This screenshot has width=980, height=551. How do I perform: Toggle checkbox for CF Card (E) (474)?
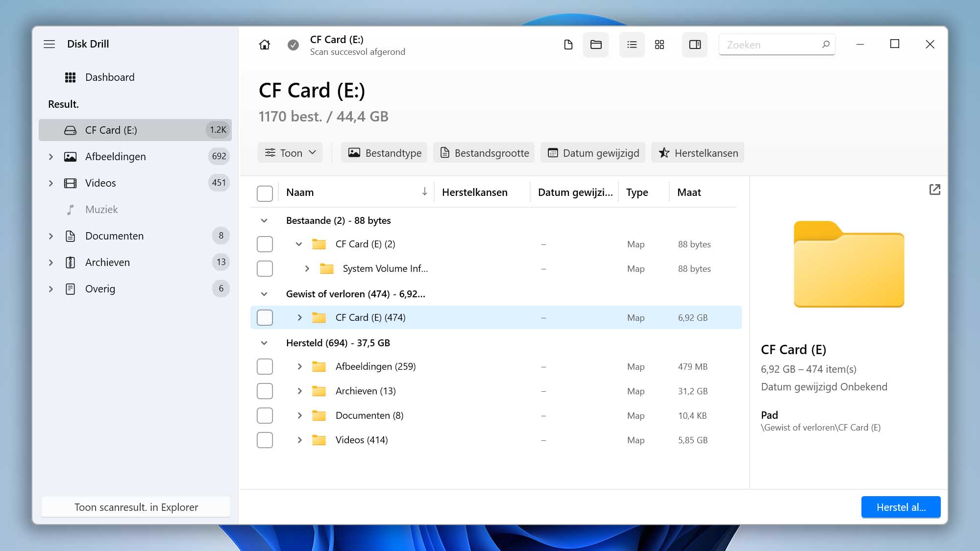265,317
